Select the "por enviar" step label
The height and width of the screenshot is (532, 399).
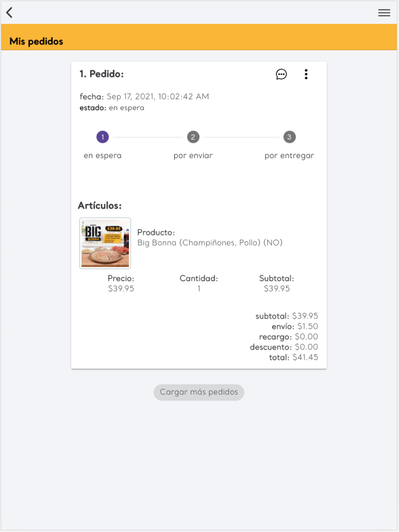coord(193,156)
